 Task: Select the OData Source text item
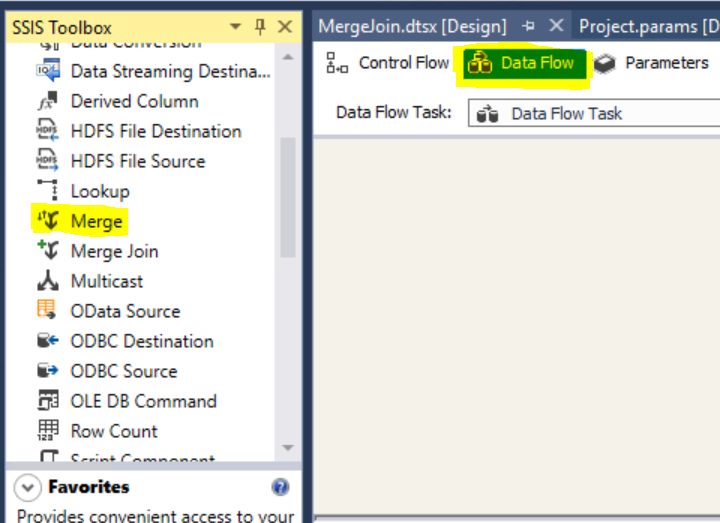(125, 311)
